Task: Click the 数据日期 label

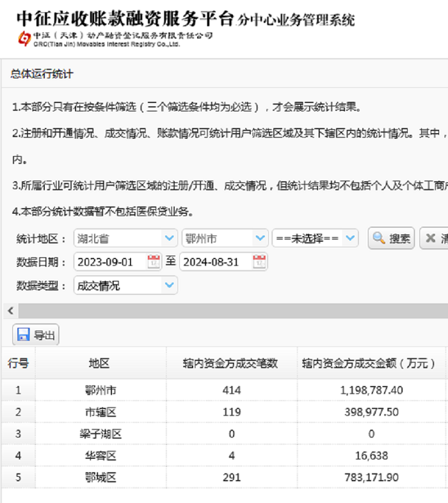Action: [41, 262]
